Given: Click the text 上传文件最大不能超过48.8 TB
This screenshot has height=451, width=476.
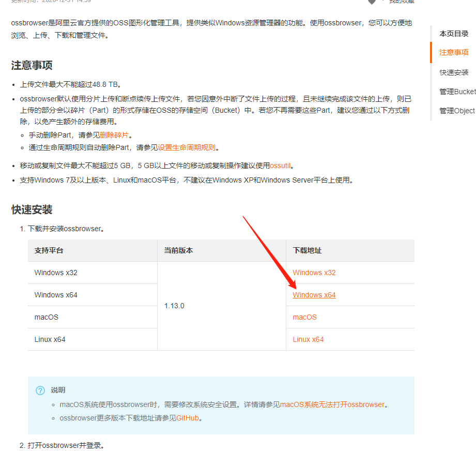Looking at the screenshot, I should point(70,84).
